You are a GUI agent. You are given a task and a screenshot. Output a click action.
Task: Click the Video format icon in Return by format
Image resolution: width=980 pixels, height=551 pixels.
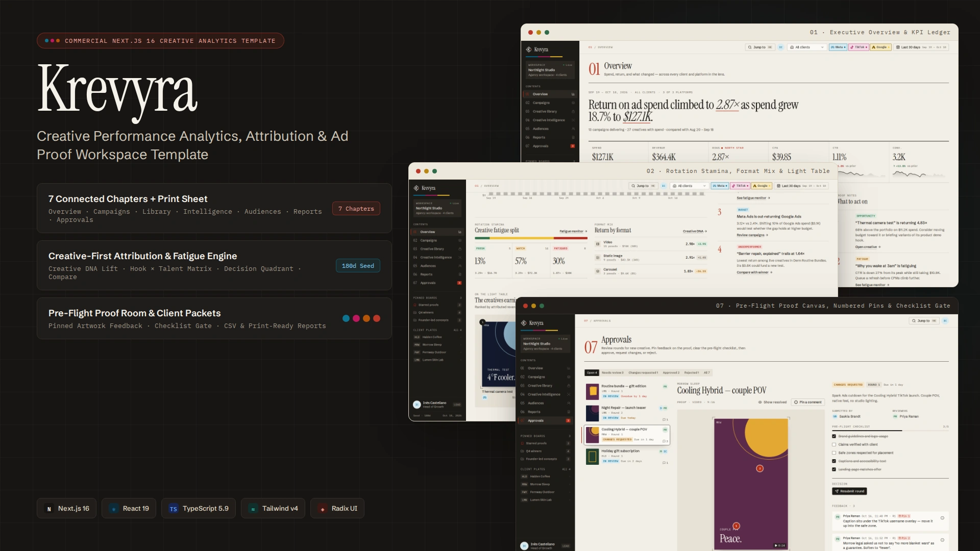point(598,244)
